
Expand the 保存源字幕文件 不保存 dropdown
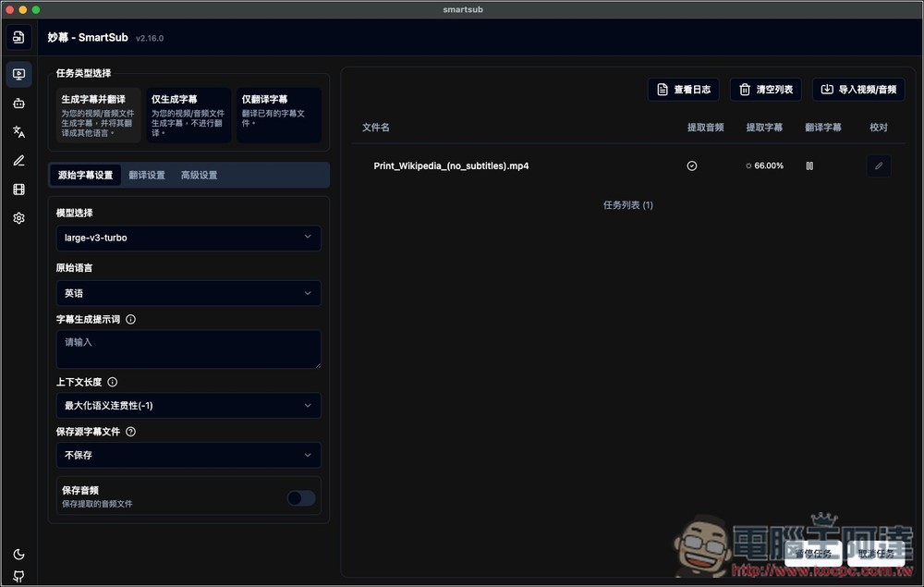click(188, 455)
